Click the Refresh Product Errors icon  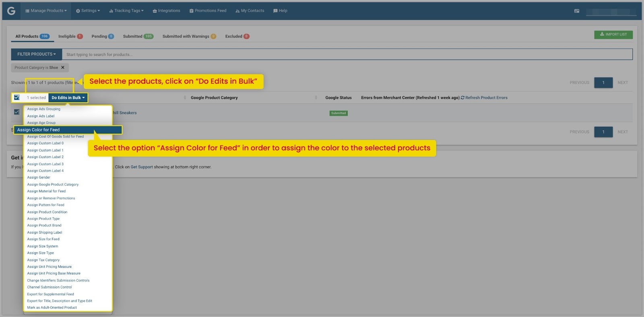[x=462, y=98]
